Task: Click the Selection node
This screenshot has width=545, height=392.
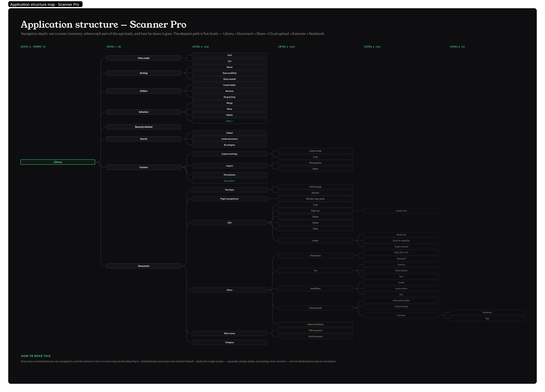Action: tap(143, 112)
